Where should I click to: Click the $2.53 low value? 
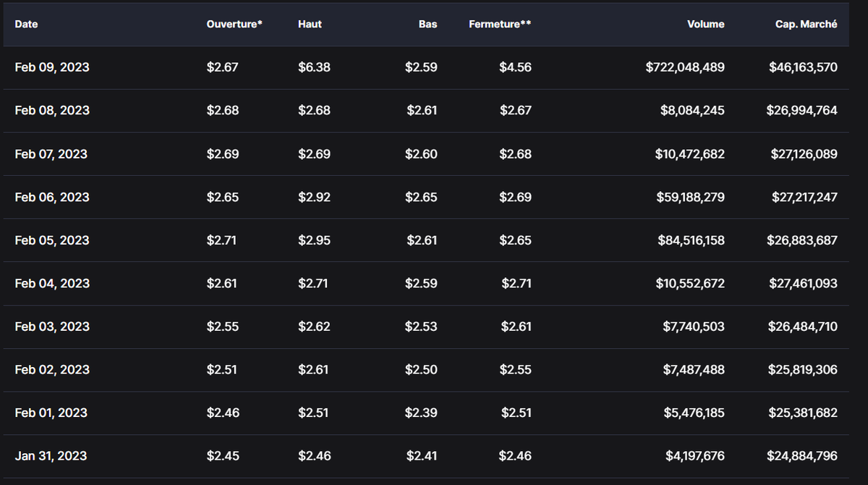(x=421, y=326)
